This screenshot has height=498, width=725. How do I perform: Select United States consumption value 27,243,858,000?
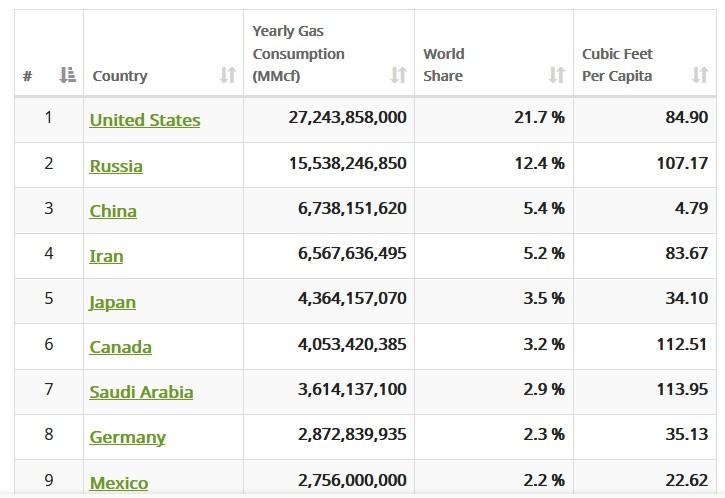(348, 117)
